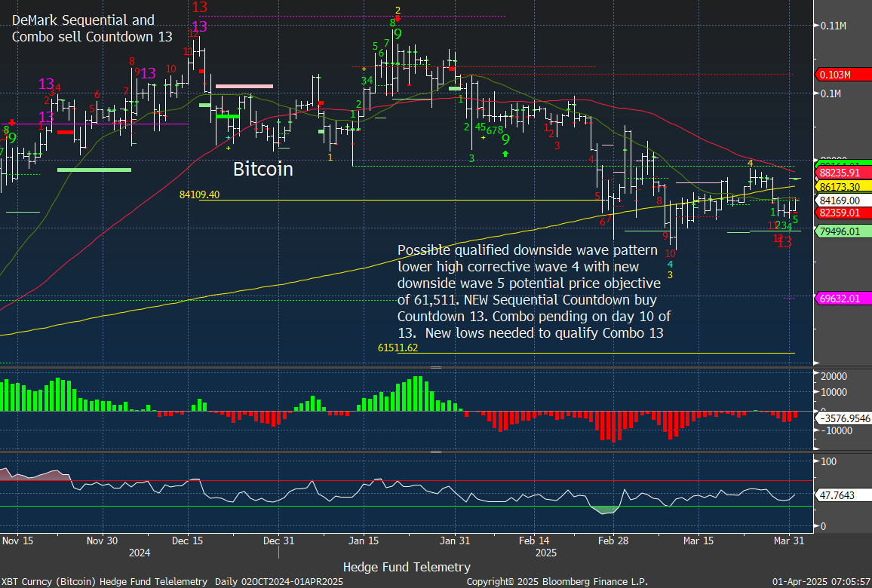
Task: Click the Mar 15 date label
Action: 699,541
